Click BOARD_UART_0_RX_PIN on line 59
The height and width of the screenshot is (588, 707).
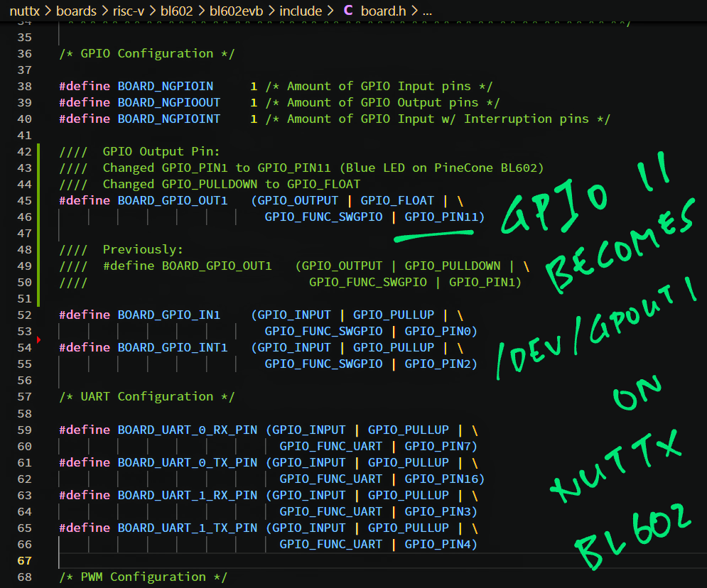pyautogui.click(x=187, y=430)
